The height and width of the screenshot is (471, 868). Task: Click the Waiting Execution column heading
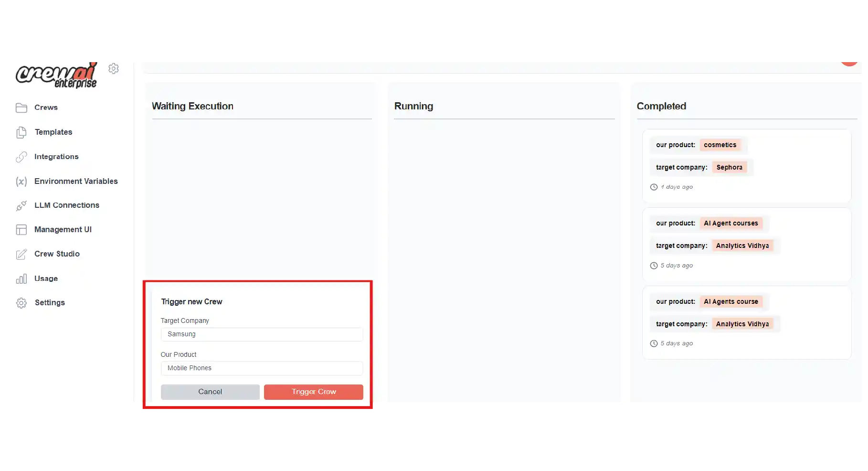point(192,106)
